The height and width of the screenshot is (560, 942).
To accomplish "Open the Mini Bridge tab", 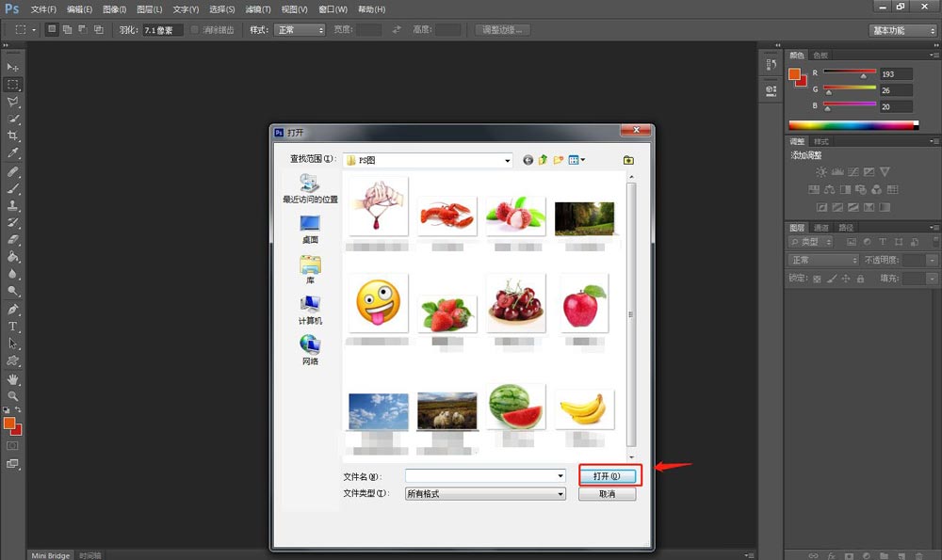I will click(51, 555).
